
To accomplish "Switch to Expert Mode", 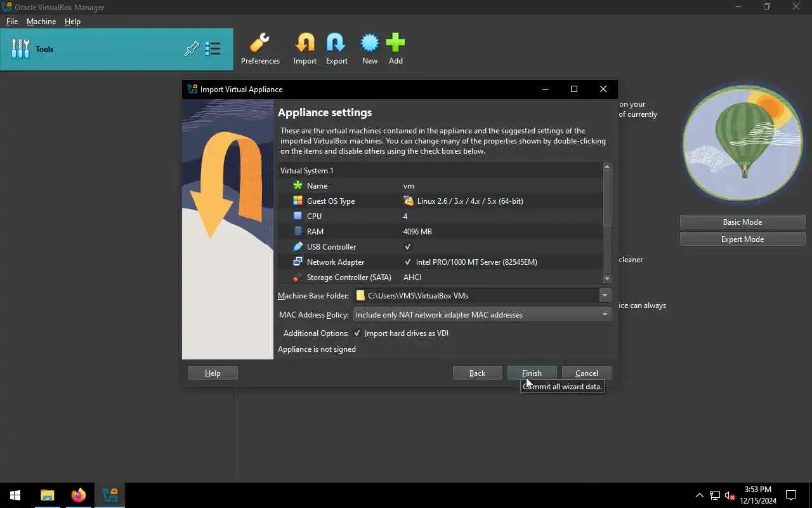I will pos(742,239).
